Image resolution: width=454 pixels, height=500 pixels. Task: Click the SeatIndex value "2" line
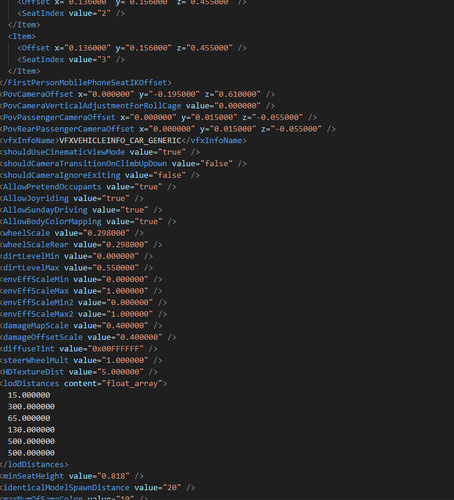click(71, 13)
